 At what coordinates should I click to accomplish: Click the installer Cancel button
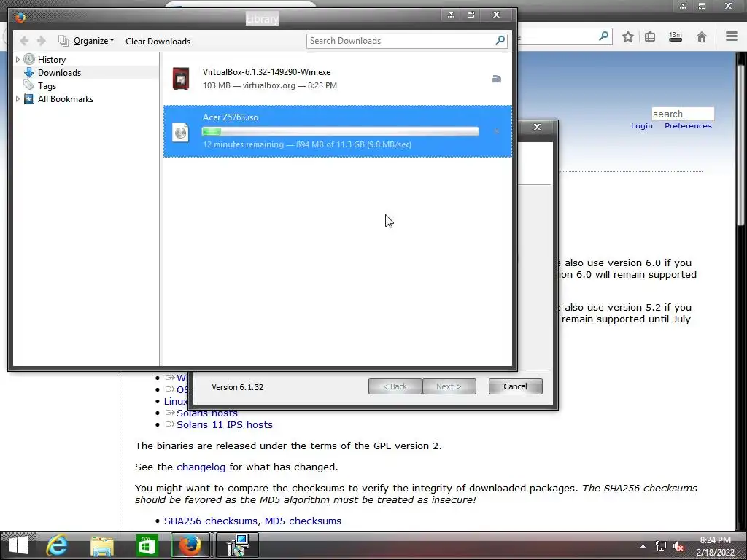[x=516, y=386]
